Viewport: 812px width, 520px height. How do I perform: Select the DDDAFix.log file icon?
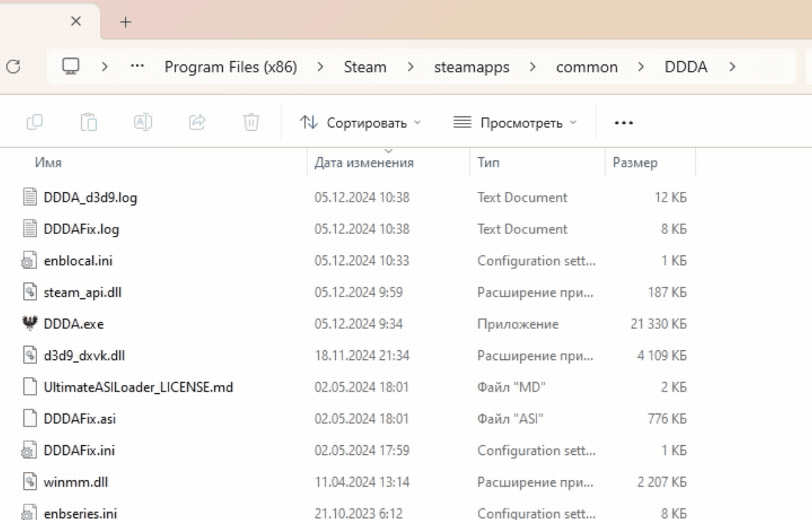(x=29, y=229)
